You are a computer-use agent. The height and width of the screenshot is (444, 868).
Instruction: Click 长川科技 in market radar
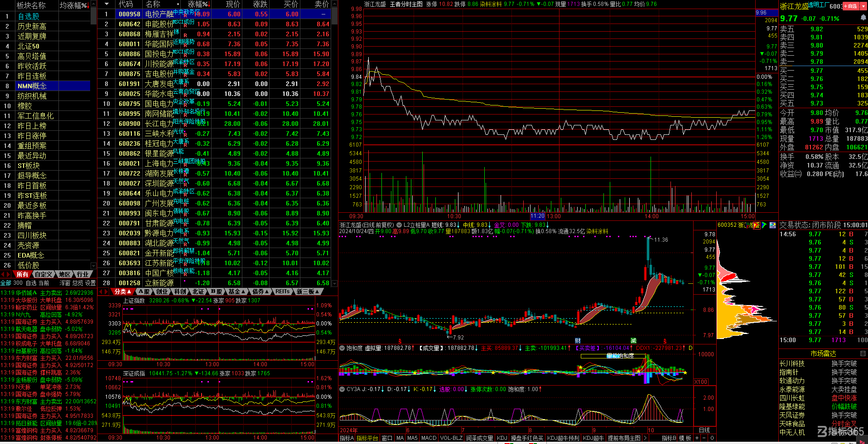(x=792, y=363)
